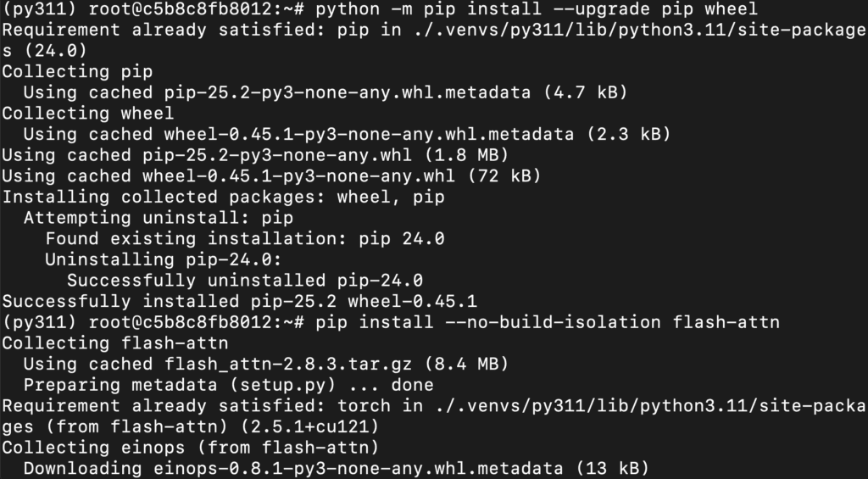868x479 pixels.
Task: Click the 'Collecting wheel' output line
Action: 88,114
